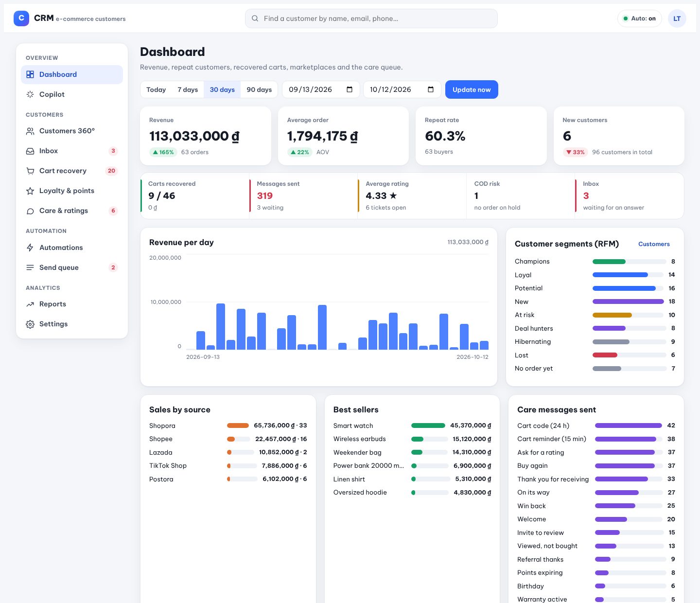Click the Champions segment progress bar

click(x=629, y=262)
